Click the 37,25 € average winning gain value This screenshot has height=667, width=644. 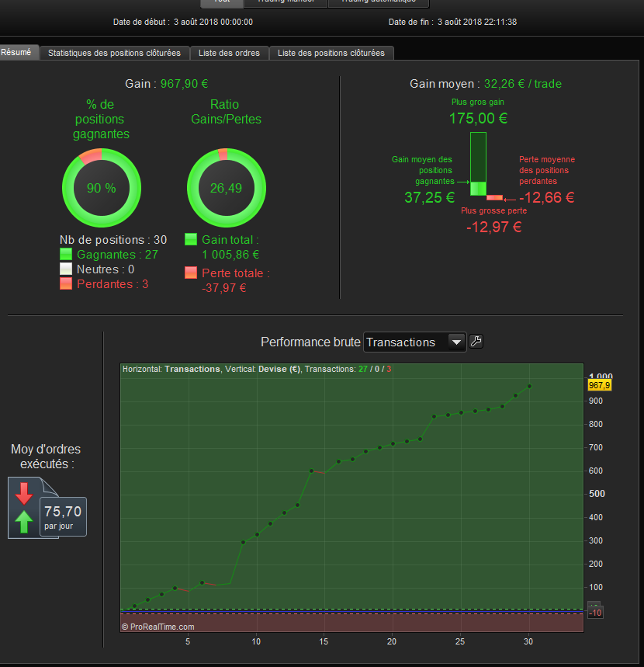(x=429, y=197)
